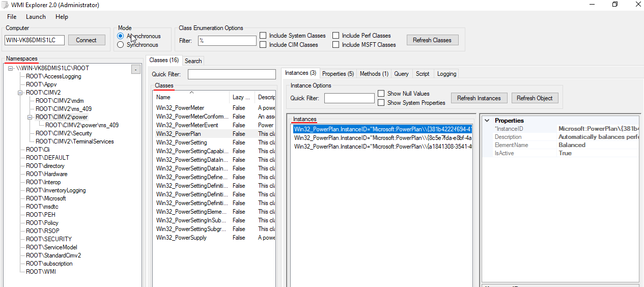Enable Include MSFT Classes checkbox
The height and width of the screenshot is (287, 644).
pyautogui.click(x=336, y=45)
